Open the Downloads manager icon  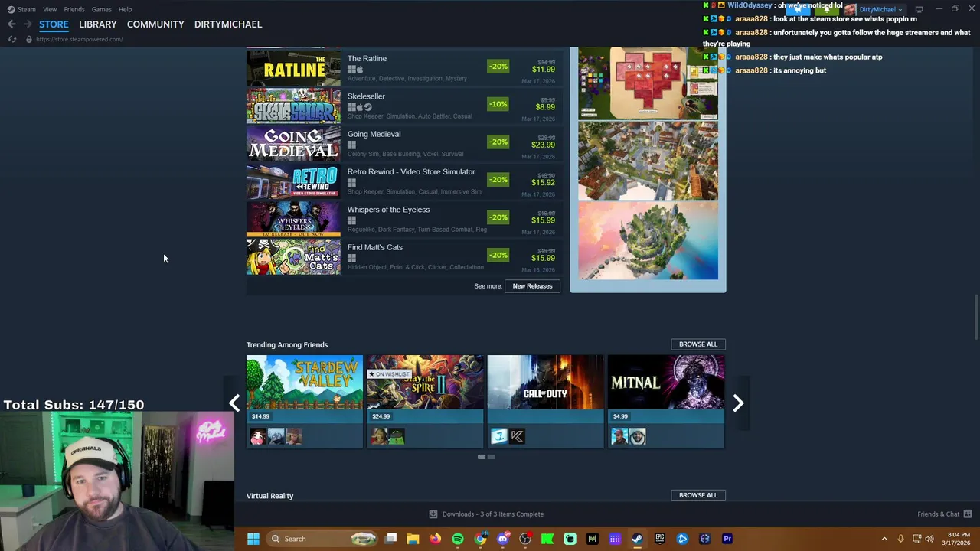(433, 514)
